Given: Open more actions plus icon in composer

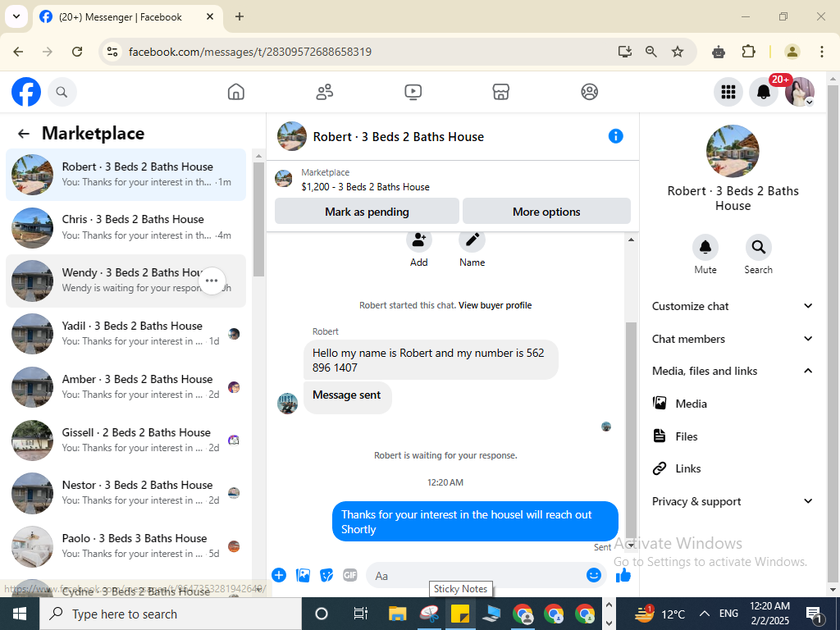Looking at the screenshot, I should click(279, 575).
